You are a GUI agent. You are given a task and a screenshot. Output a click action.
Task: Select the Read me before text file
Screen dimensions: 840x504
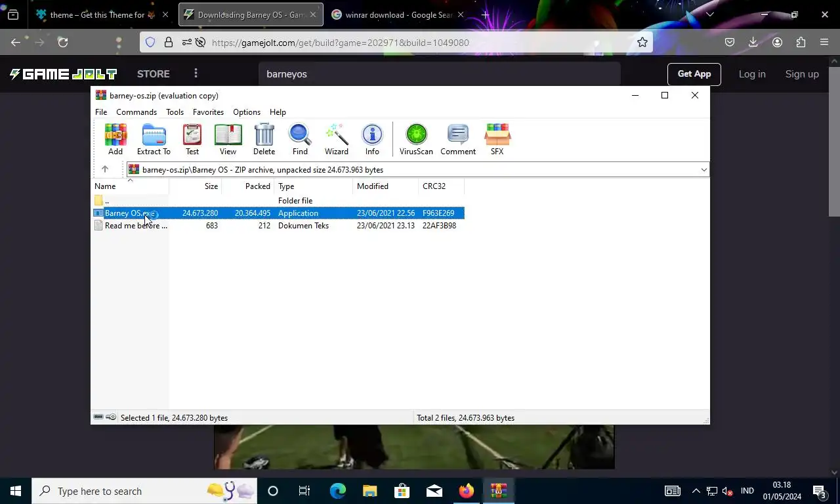(278, 225)
